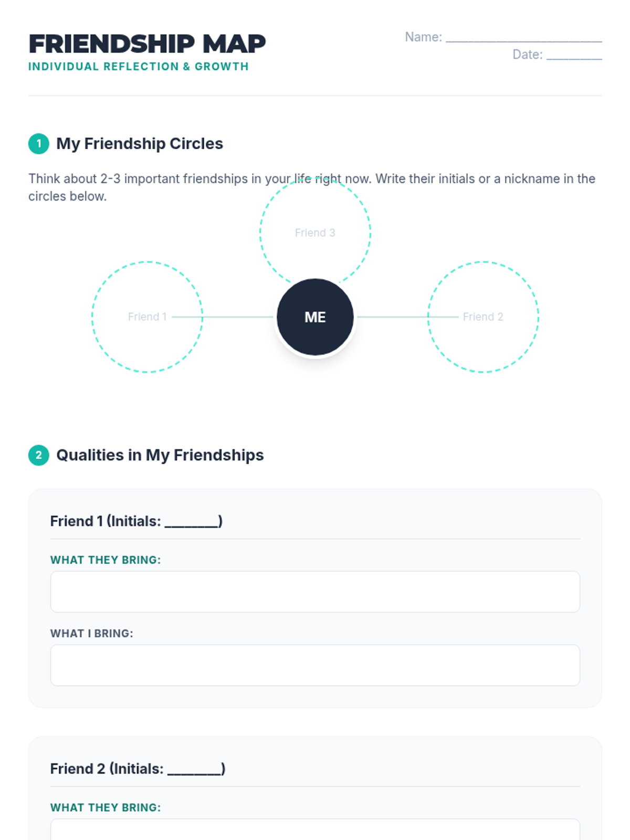Click the dark ME center circle
The image size is (630, 840).
coord(315,317)
